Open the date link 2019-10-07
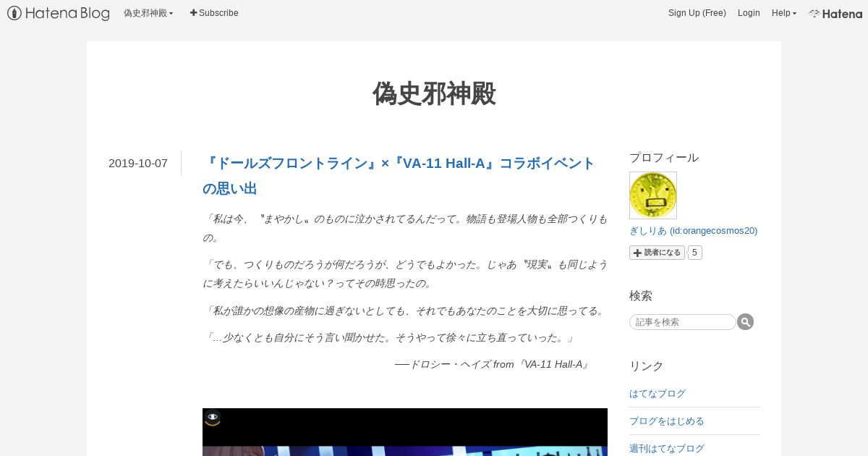 tap(138, 164)
